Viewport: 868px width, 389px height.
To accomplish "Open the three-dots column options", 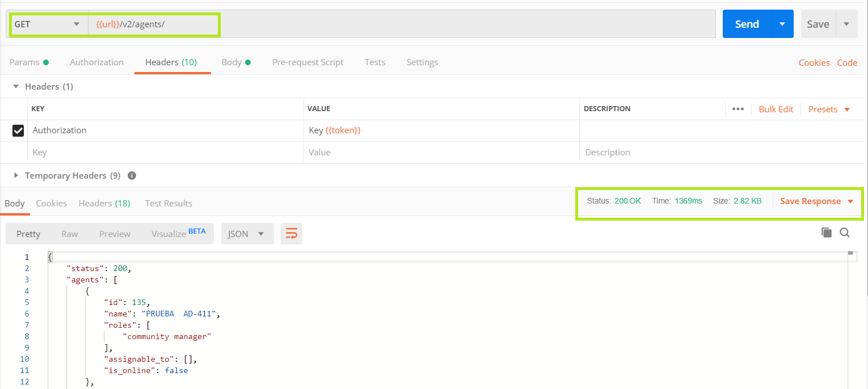I will (x=738, y=109).
